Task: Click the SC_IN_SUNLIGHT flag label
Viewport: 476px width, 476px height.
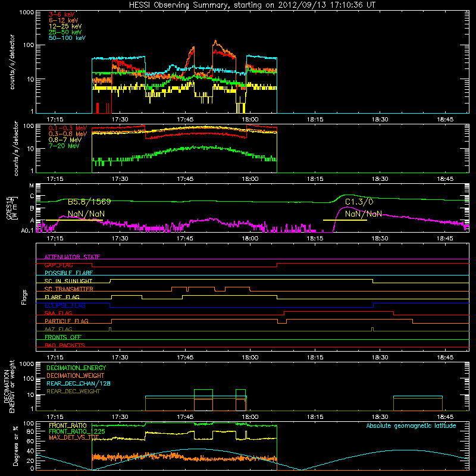Action: pyautogui.click(x=68, y=281)
